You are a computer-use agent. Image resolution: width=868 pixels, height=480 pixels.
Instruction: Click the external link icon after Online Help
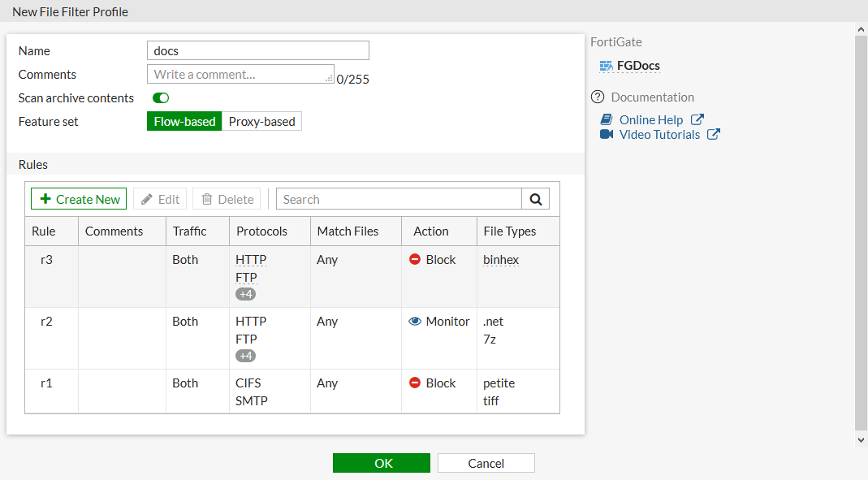tap(697, 119)
